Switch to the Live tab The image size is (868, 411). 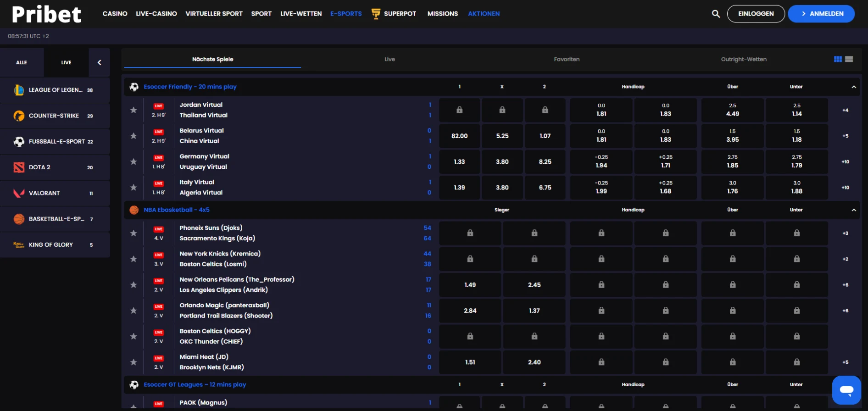point(389,59)
